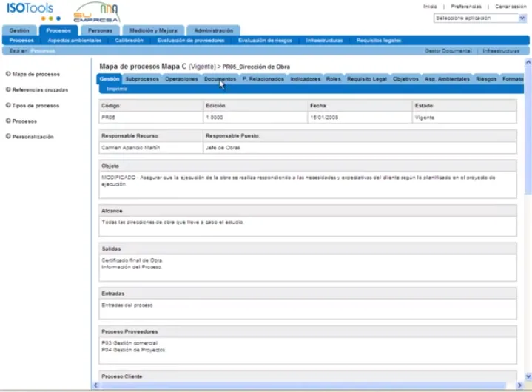Click the bullet icon beside Mapa de procesos

pos(8,74)
